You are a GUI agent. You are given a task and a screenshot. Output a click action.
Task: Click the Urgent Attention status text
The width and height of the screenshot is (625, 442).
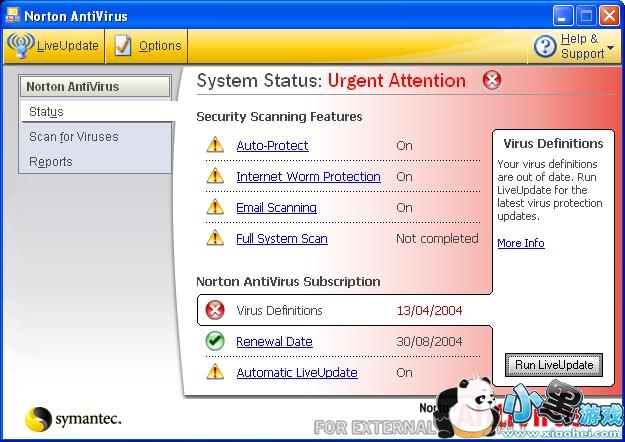coord(397,81)
